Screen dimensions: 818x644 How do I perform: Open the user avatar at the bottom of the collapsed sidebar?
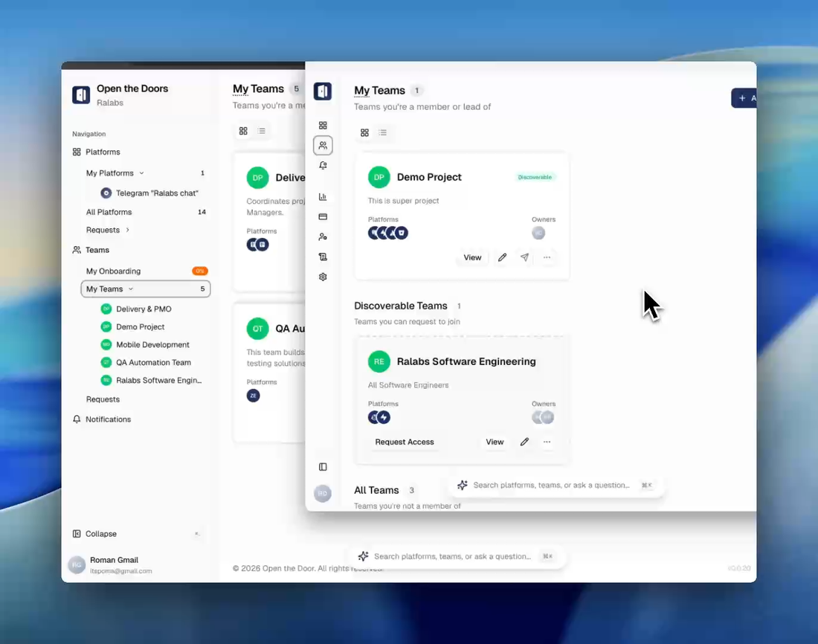[323, 493]
